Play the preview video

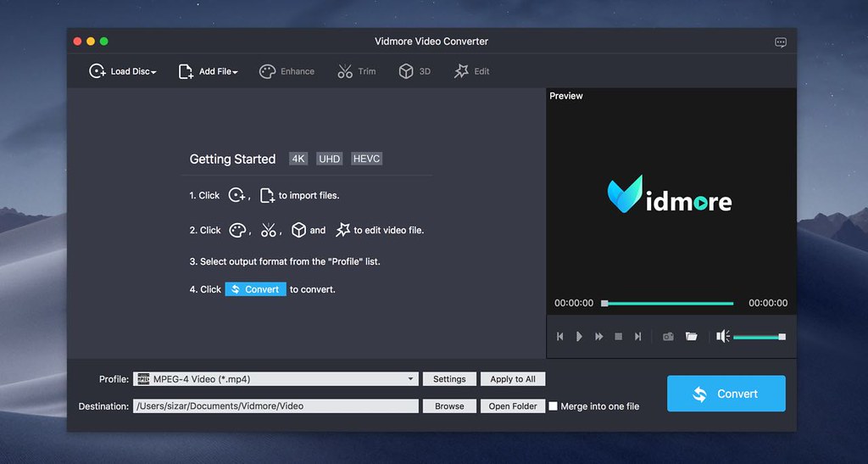click(x=579, y=337)
